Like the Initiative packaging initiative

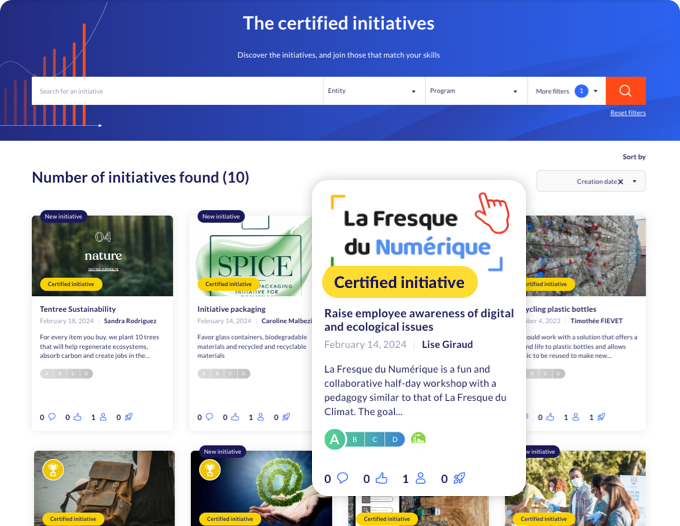tap(235, 417)
